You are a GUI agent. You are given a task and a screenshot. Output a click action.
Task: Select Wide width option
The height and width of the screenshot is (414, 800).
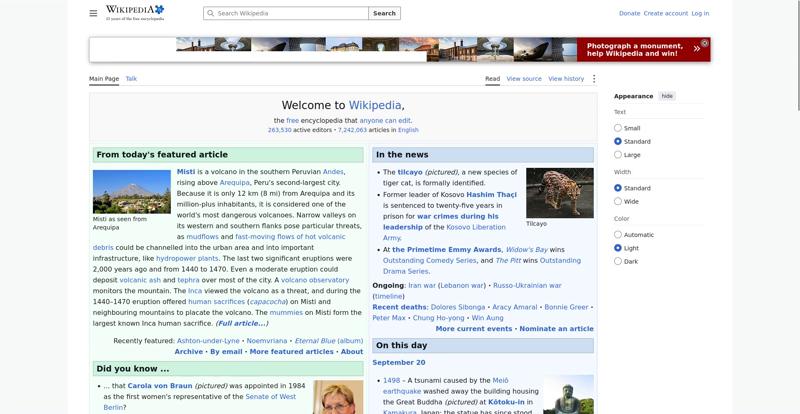(618, 201)
